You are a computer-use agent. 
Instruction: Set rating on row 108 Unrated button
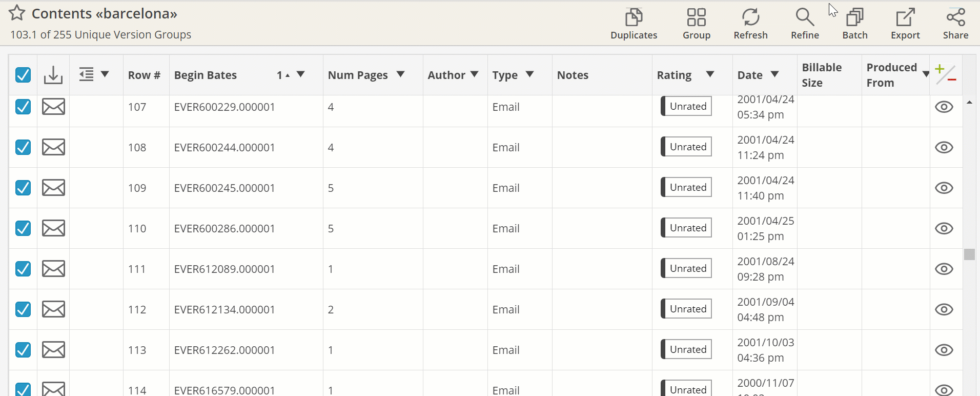tap(686, 147)
